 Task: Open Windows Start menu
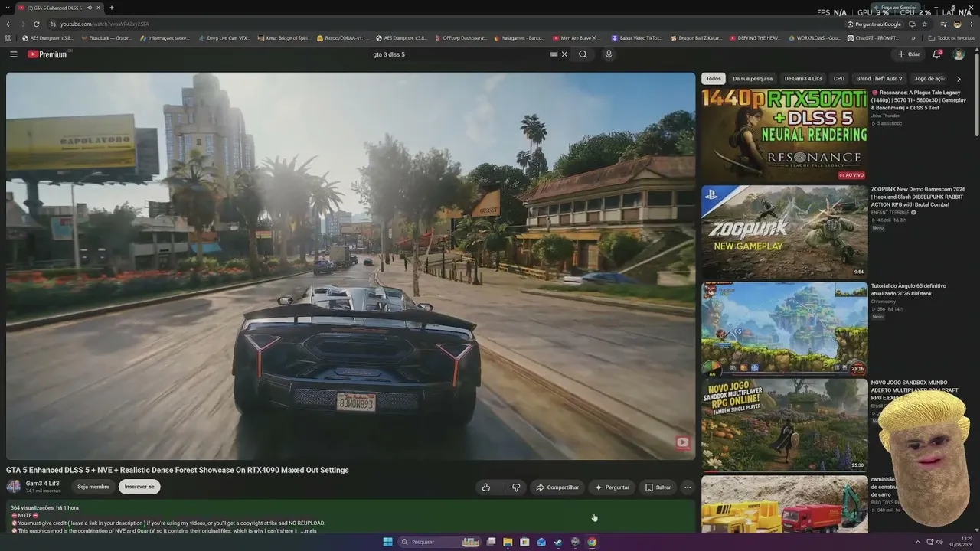click(x=388, y=542)
